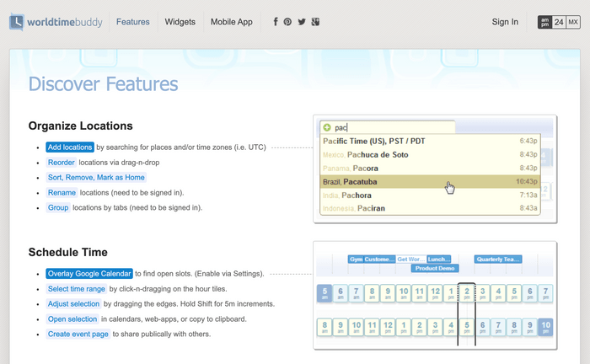590x364 pixels.
Task: Select the Add locations feature link
Action: pos(70,147)
